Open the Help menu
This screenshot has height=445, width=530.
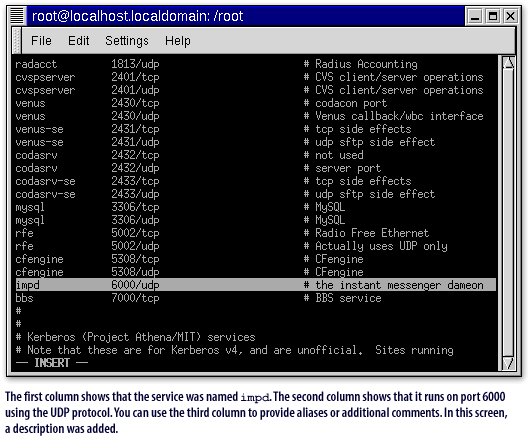click(x=177, y=41)
